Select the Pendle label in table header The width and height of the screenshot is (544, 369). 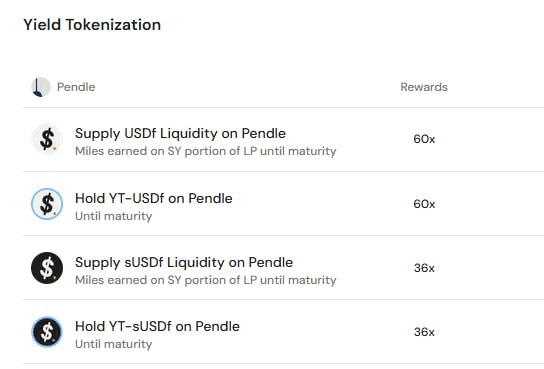76,87
